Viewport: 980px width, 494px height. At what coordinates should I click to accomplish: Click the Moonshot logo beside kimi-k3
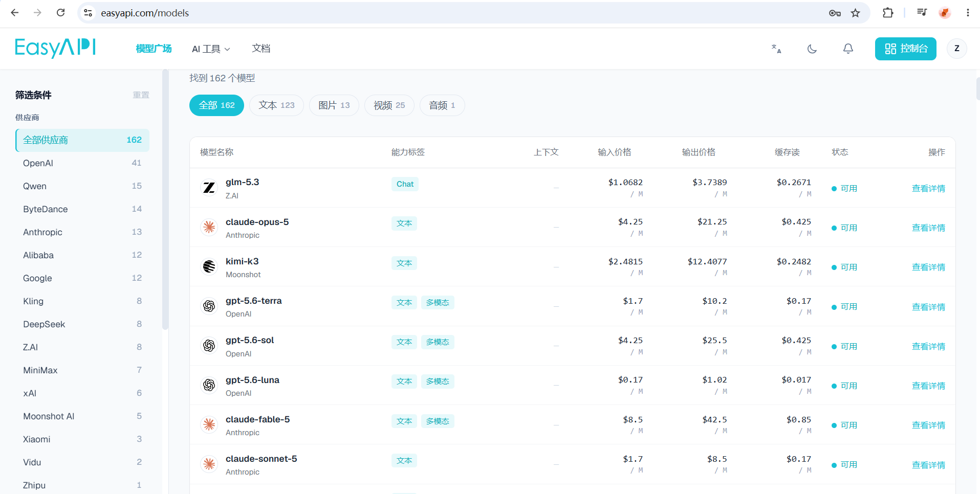click(x=209, y=266)
